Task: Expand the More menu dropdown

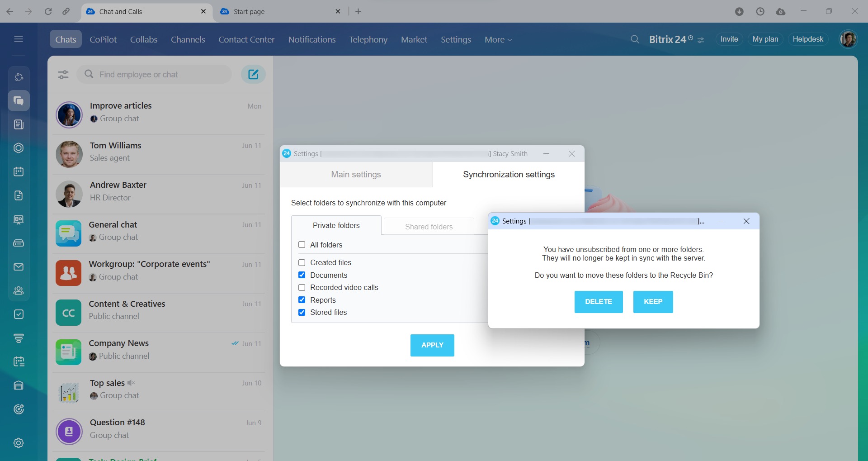Action: (x=498, y=40)
